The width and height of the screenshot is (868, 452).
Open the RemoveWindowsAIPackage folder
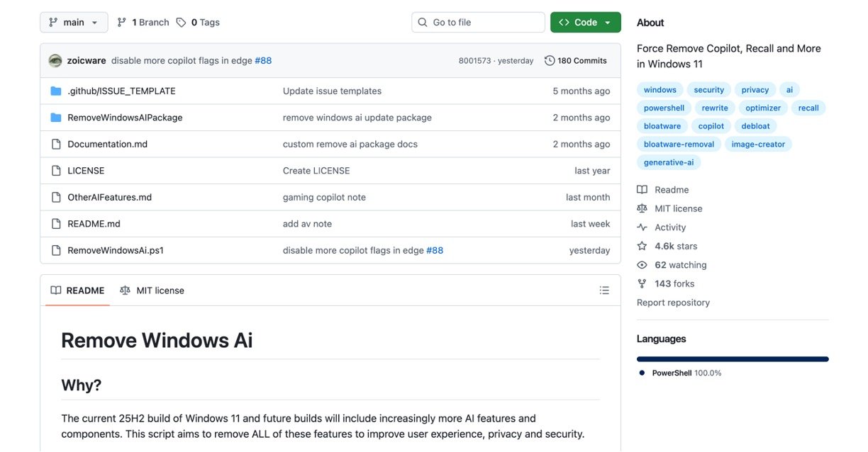(x=125, y=118)
